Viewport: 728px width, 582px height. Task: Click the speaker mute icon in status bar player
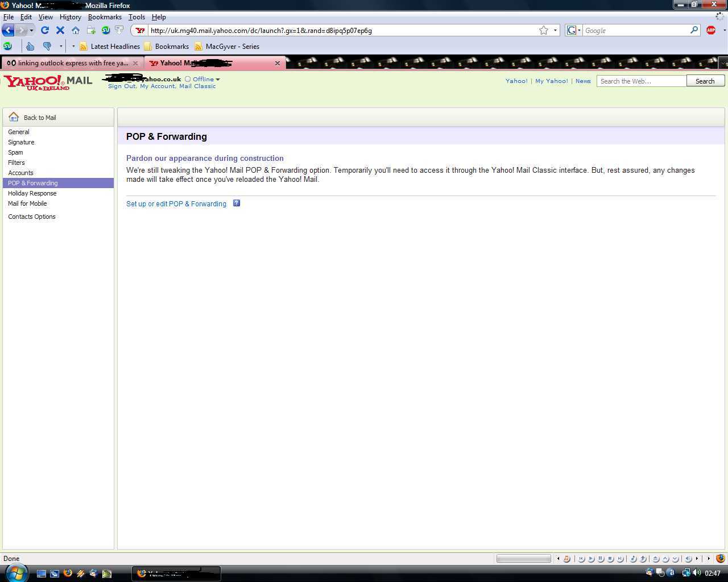[x=688, y=559]
